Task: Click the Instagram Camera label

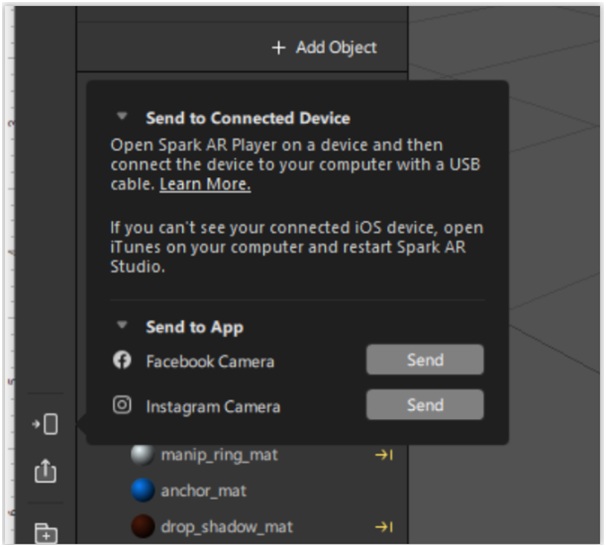Action: tap(213, 407)
